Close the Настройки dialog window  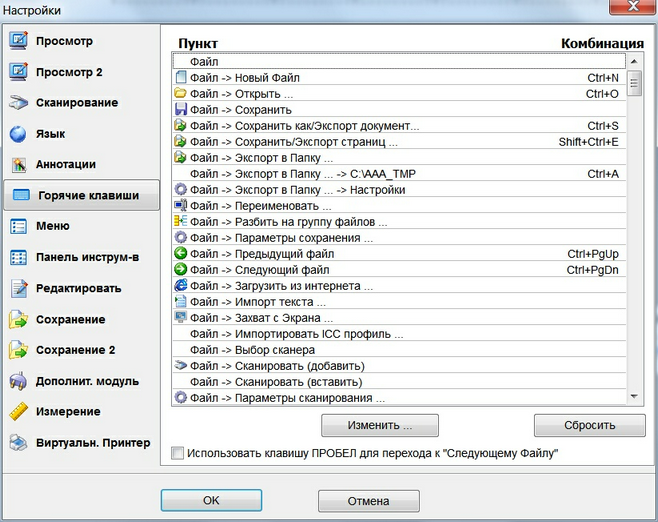pyautogui.click(x=632, y=7)
